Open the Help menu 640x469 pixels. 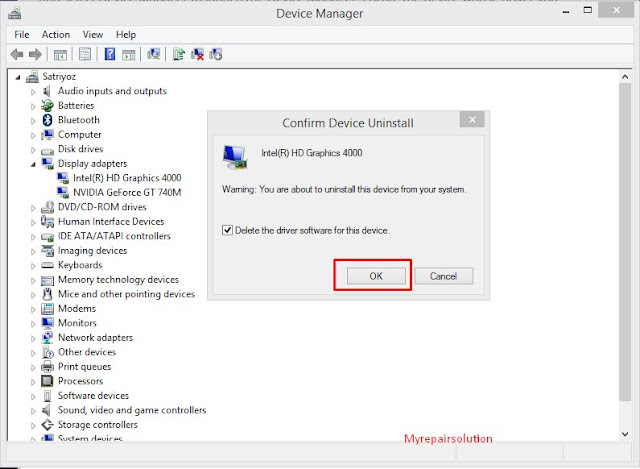(x=126, y=35)
